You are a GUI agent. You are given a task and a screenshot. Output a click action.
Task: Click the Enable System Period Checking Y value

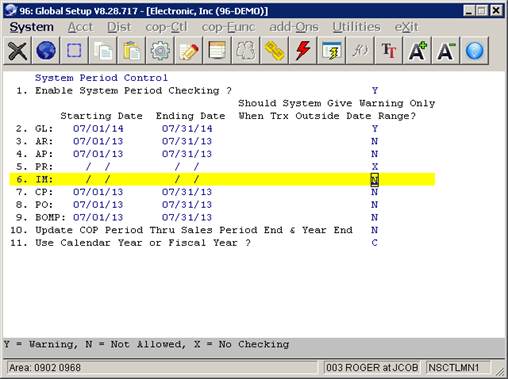[375, 90]
